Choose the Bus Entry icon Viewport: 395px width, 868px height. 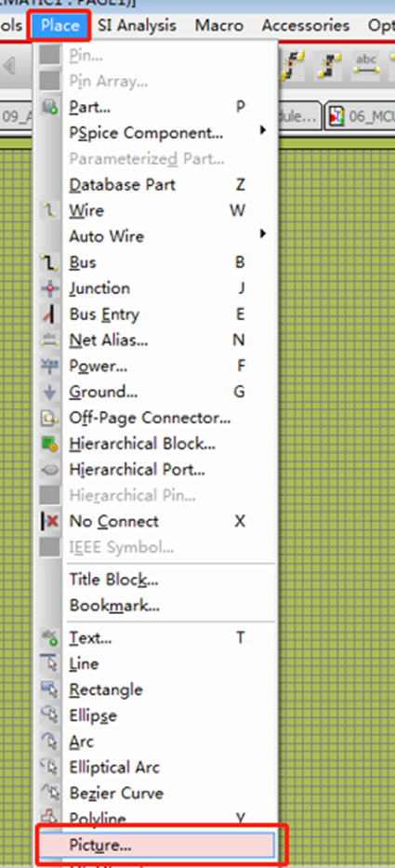tap(50, 314)
